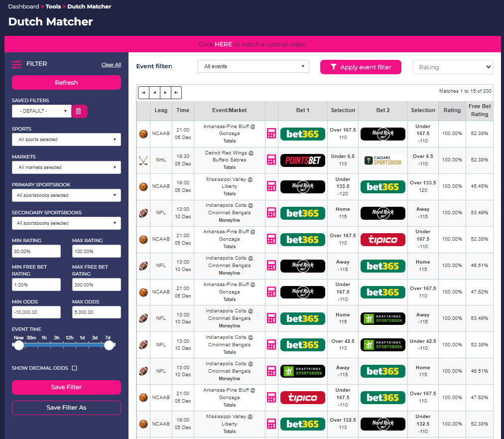The height and width of the screenshot is (439, 504).
Task: Go to next page of matches
Action: point(165,93)
